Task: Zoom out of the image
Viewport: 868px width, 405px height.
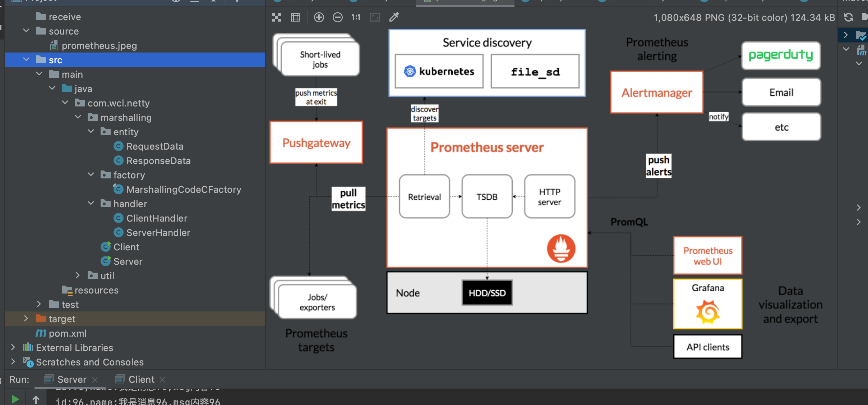Action: click(337, 17)
